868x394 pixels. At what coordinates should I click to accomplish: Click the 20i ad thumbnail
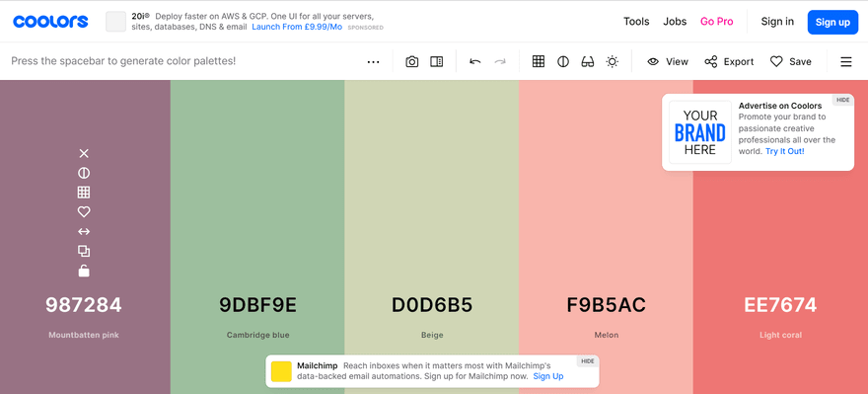coord(115,22)
